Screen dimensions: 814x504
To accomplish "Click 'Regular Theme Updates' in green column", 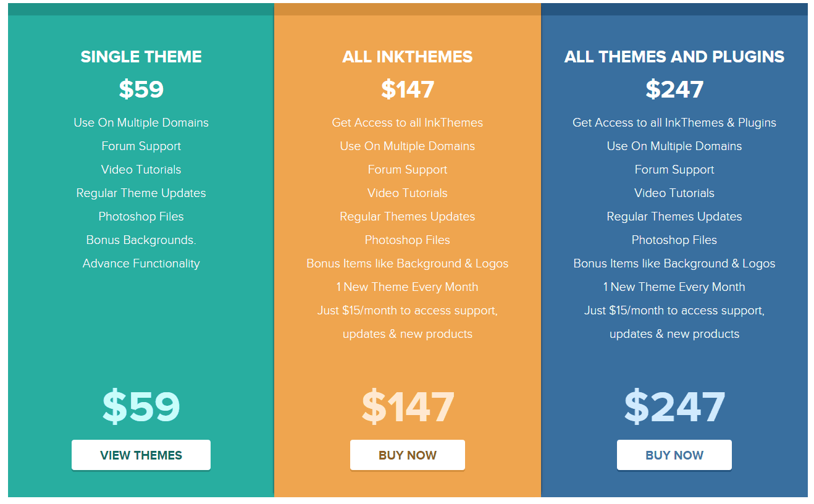I will click(141, 193).
